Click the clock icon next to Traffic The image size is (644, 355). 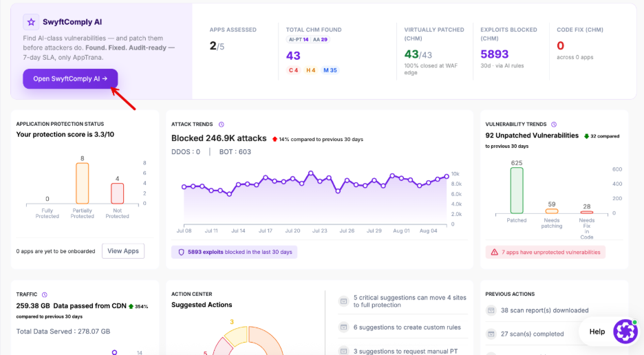coord(45,294)
